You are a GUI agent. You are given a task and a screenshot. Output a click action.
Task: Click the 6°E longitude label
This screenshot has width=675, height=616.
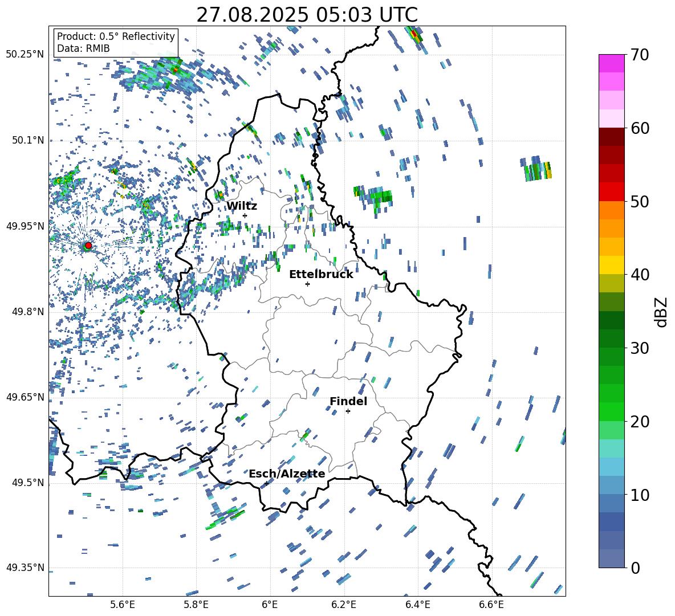(x=270, y=605)
